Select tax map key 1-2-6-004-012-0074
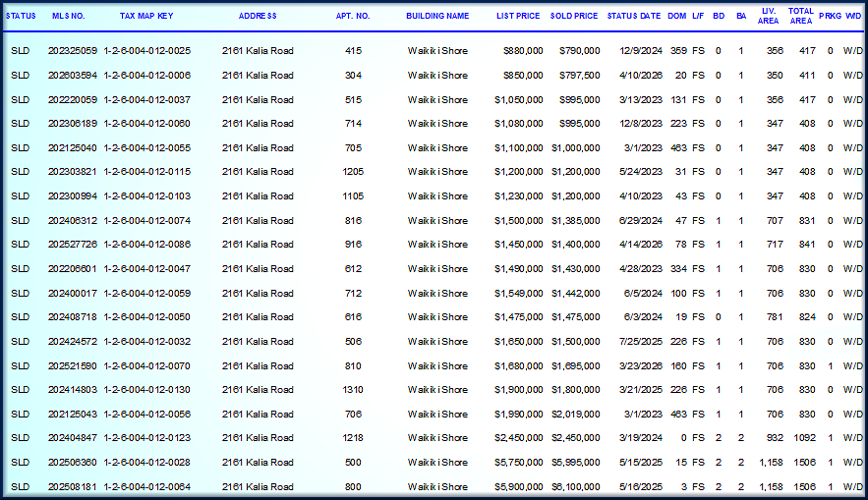Viewport: 868px width, 500px height. click(x=147, y=221)
